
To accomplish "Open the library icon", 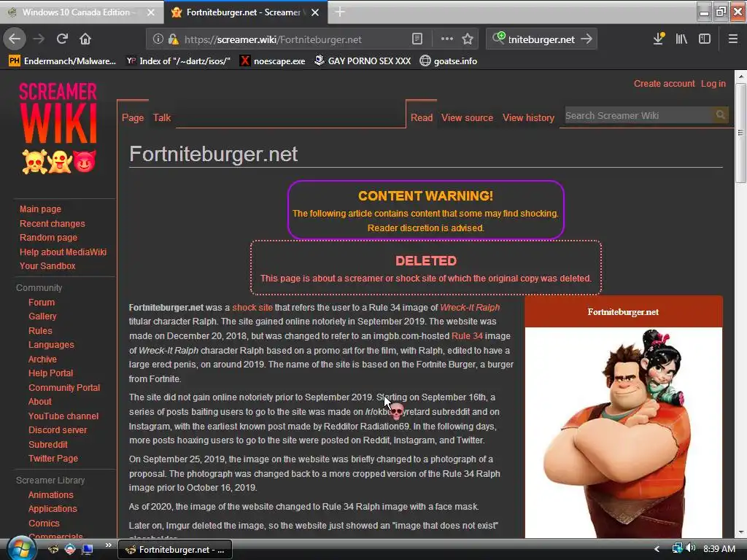I will pyautogui.click(x=681, y=39).
